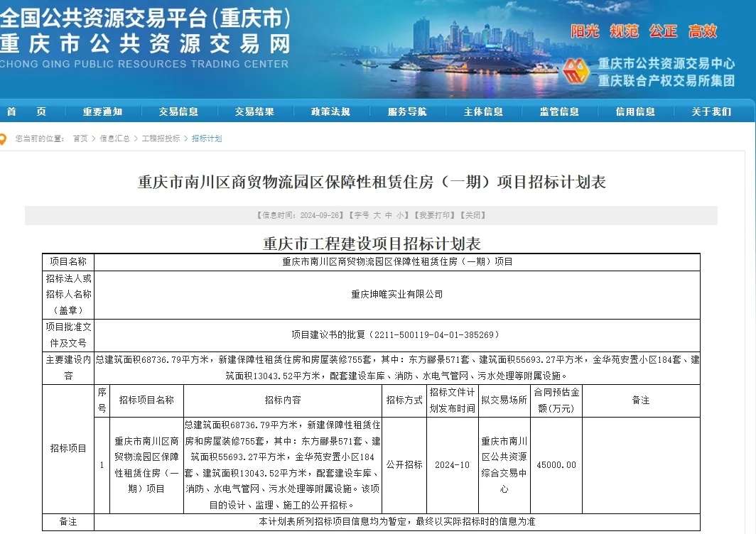Open the 交易结果 menu item

point(254,111)
